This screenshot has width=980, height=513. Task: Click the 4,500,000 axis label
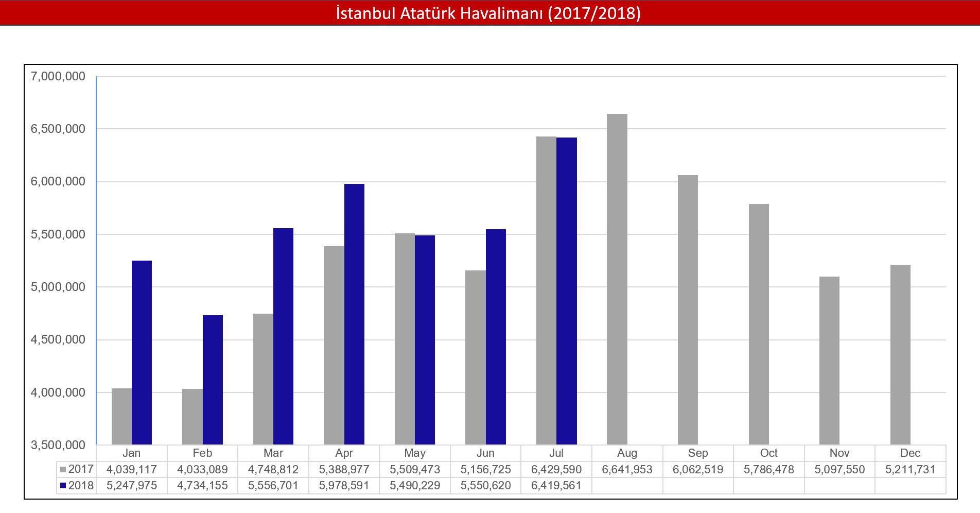click(x=58, y=340)
